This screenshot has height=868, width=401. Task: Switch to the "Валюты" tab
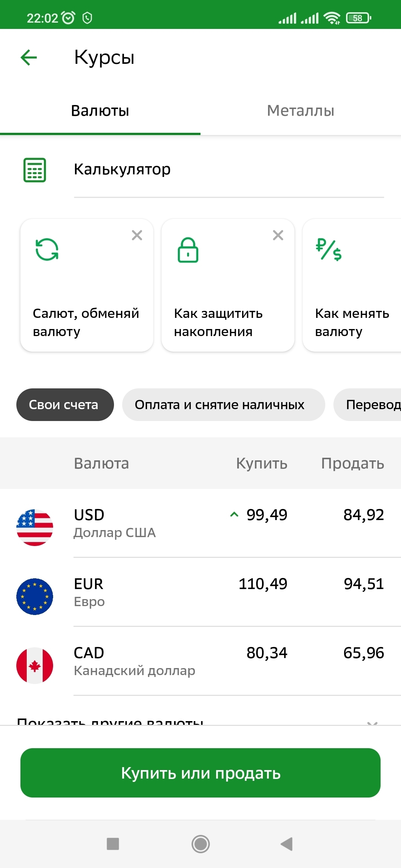tap(100, 111)
